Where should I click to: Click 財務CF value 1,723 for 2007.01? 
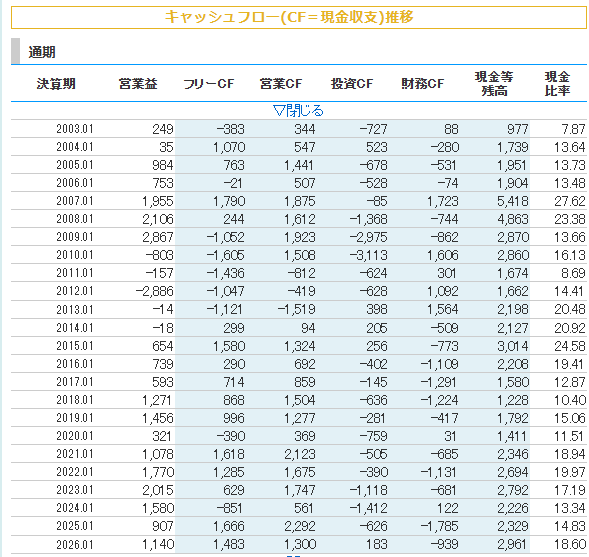click(443, 201)
